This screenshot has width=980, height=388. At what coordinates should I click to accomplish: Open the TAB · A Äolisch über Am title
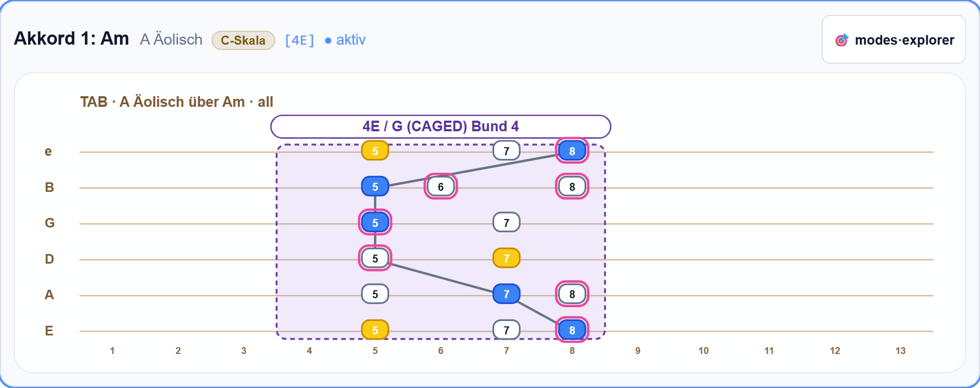(x=176, y=102)
